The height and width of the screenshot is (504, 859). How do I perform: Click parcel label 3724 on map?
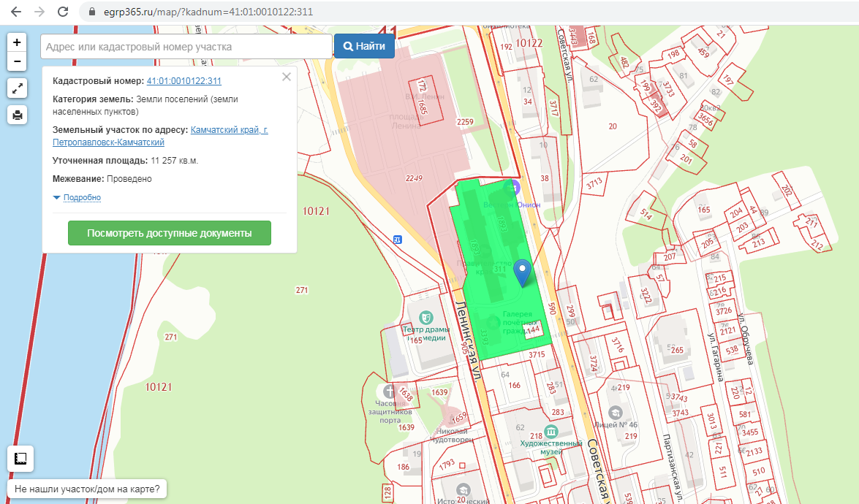coord(594,364)
